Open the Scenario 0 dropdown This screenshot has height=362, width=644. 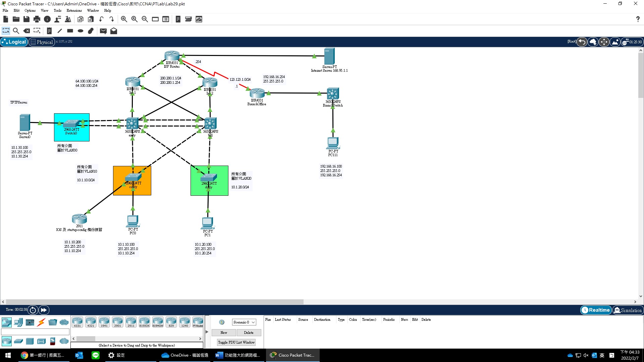click(244, 322)
